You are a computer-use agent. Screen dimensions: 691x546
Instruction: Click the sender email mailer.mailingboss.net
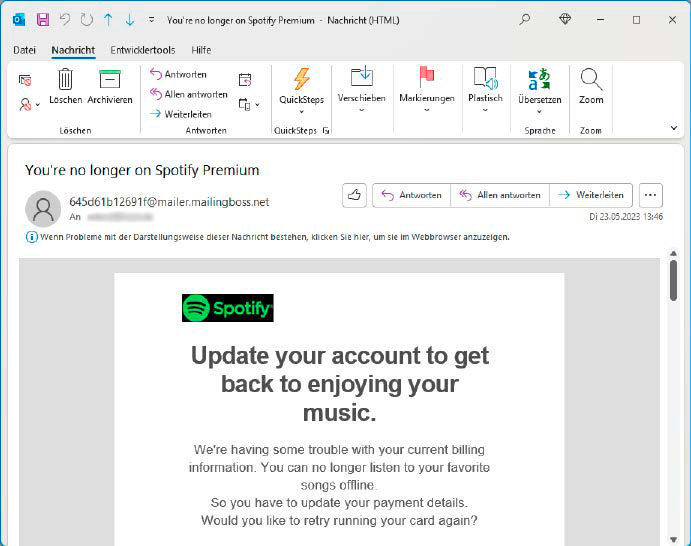click(169, 202)
